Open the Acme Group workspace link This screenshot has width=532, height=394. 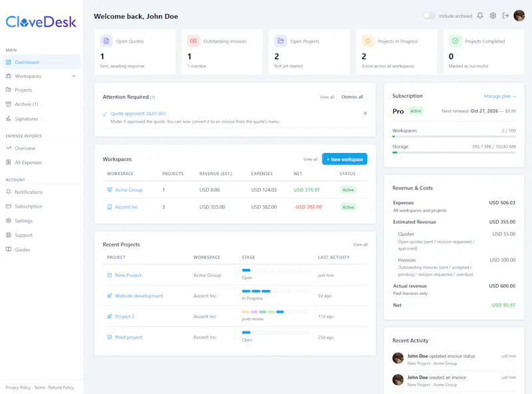click(129, 190)
